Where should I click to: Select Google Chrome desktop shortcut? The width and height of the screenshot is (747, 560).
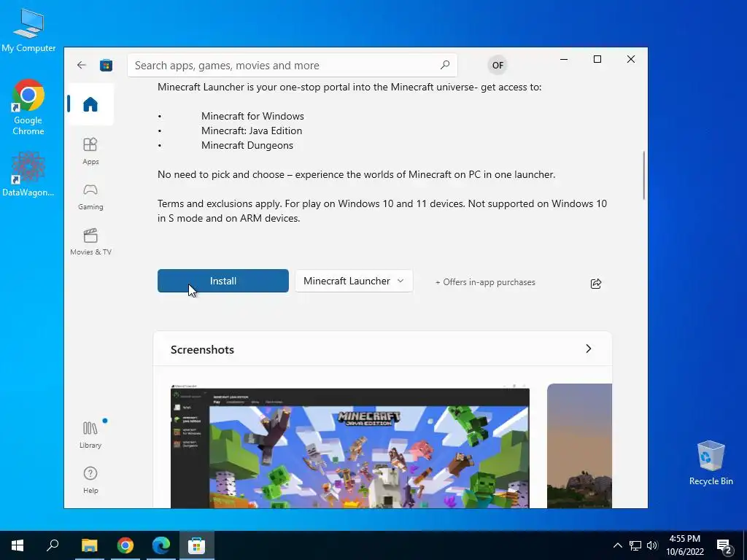point(28,108)
